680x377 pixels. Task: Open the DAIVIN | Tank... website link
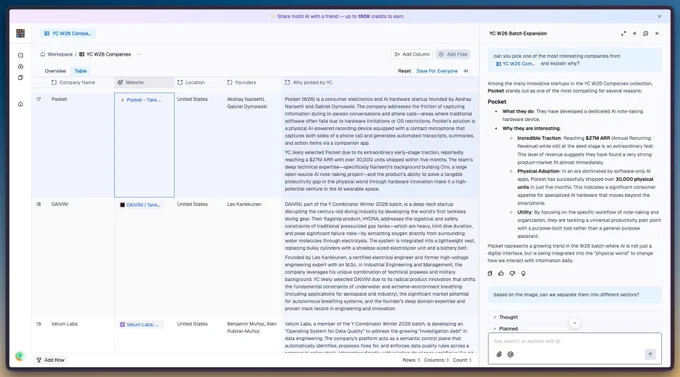tap(143, 205)
